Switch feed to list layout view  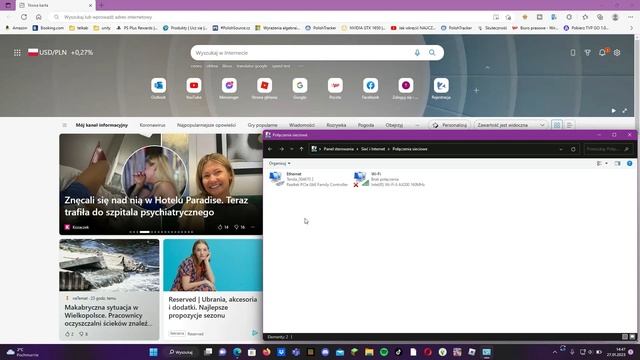pos(569,125)
